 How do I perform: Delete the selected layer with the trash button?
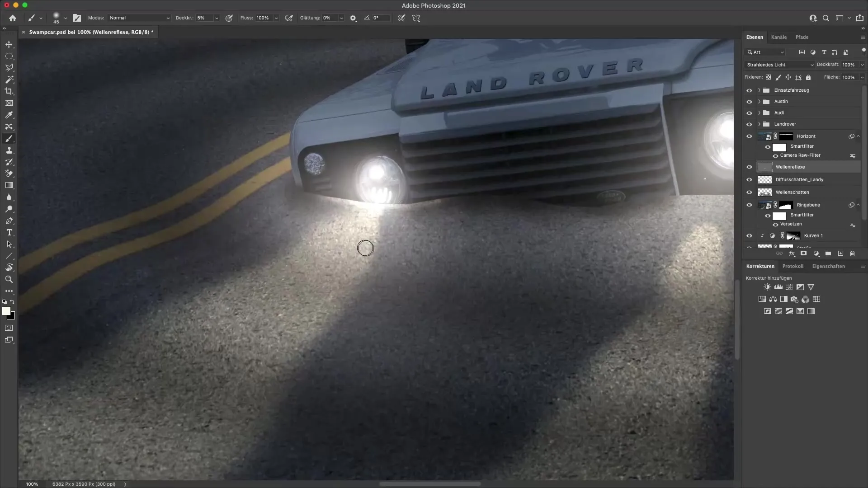tap(853, 253)
